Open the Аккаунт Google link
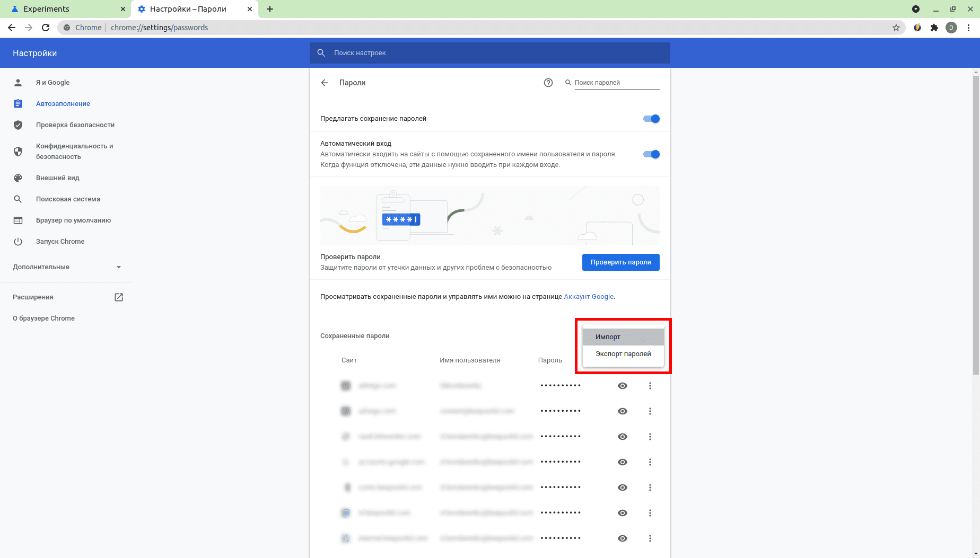The height and width of the screenshot is (558, 980). pos(589,297)
